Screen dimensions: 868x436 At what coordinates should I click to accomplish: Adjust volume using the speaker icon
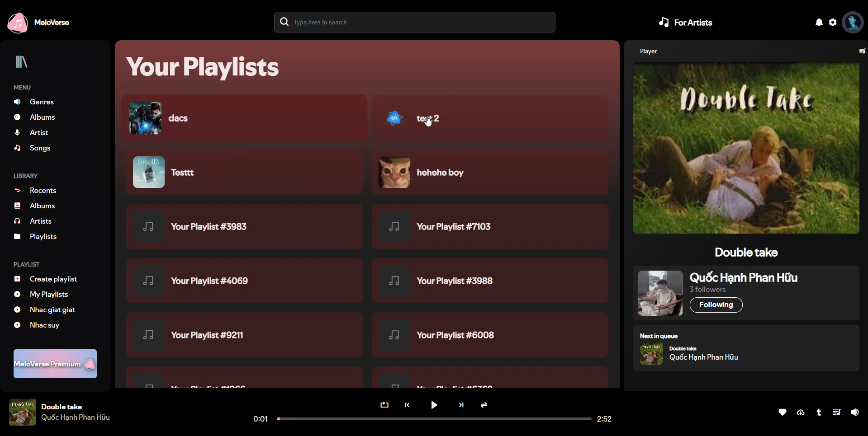[855, 412]
